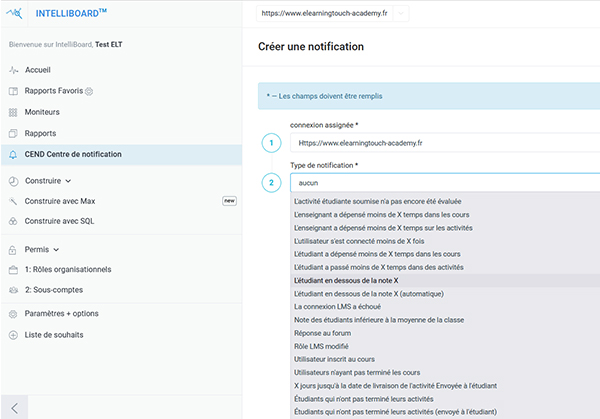Go to Rôles organisationnels
The height and width of the screenshot is (419, 600).
point(67,269)
